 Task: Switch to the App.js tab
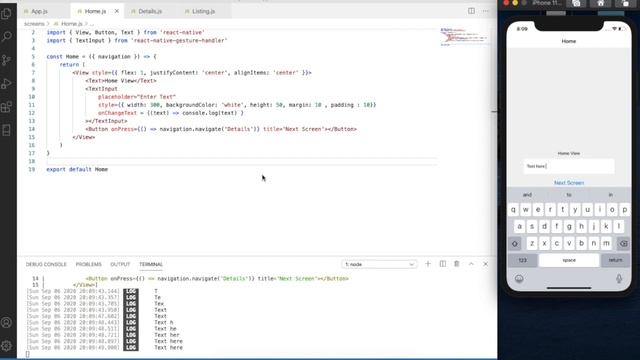pyautogui.click(x=39, y=11)
